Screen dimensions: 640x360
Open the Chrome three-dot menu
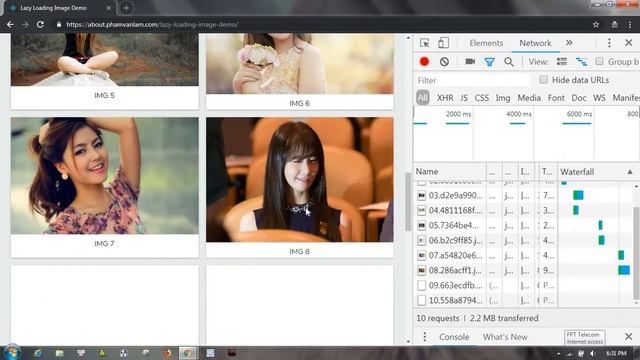coord(630,24)
